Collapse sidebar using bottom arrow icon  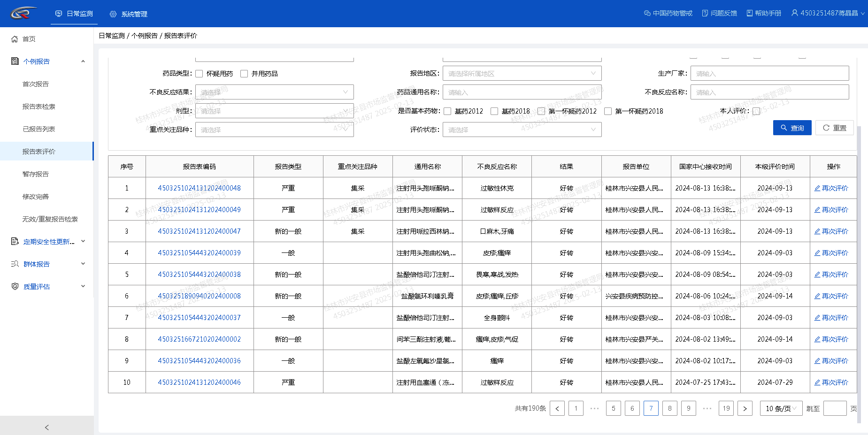click(x=46, y=427)
